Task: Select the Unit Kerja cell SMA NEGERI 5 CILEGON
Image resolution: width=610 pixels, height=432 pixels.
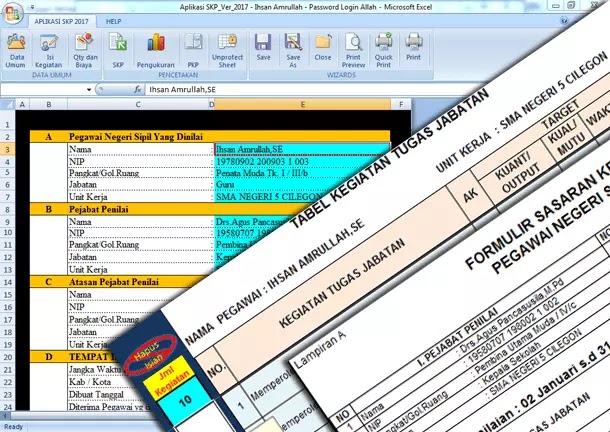Action: pos(272,197)
